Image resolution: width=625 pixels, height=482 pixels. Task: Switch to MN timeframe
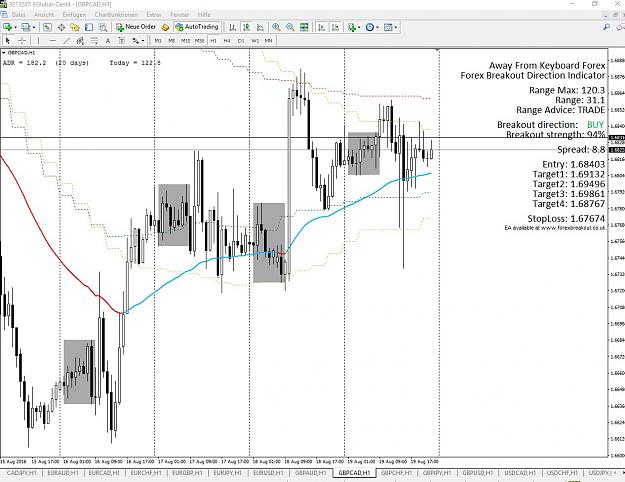(x=269, y=41)
